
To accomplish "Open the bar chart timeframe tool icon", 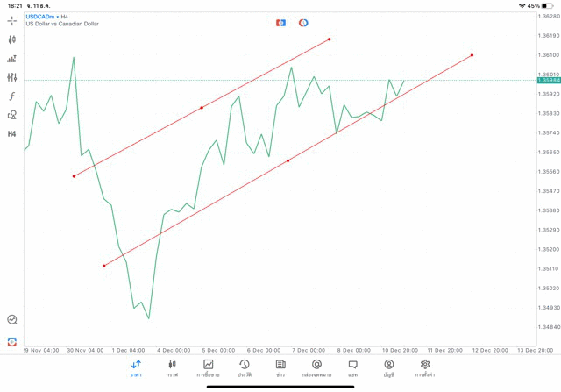I will click(12, 59).
